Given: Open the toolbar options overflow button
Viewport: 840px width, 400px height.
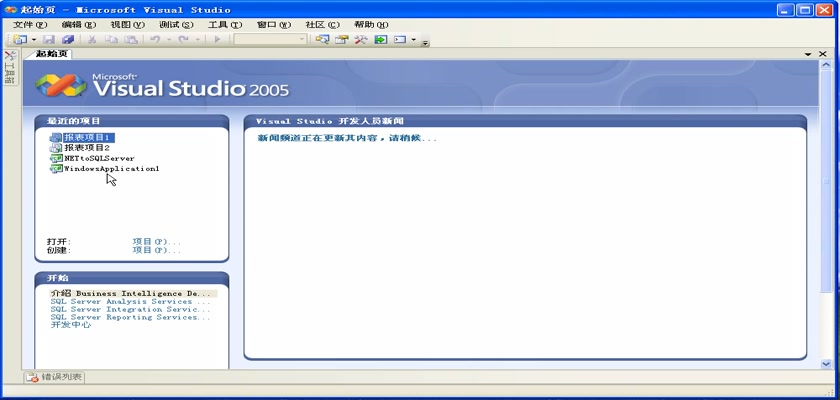Looking at the screenshot, I should [425, 42].
